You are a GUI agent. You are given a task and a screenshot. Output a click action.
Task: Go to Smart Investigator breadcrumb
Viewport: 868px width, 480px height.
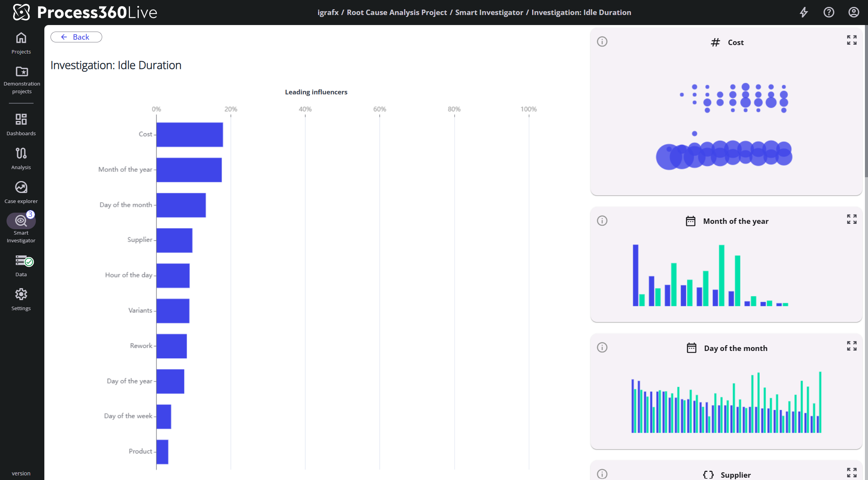click(x=489, y=12)
